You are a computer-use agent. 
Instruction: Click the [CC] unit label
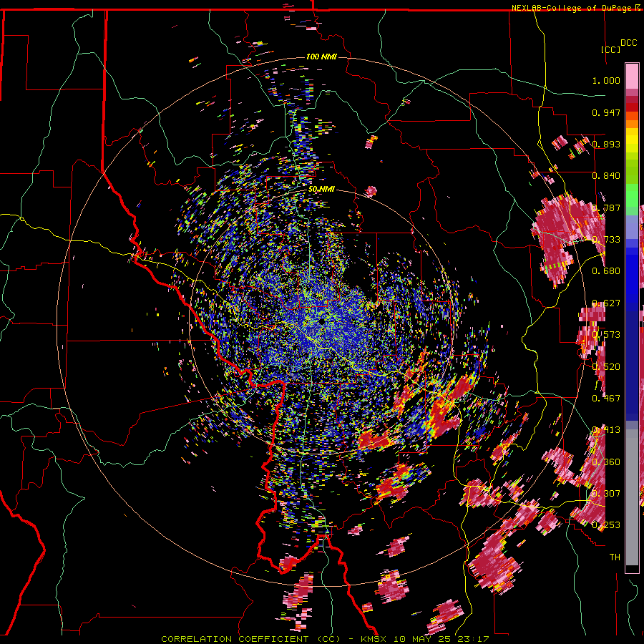(x=611, y=49)
